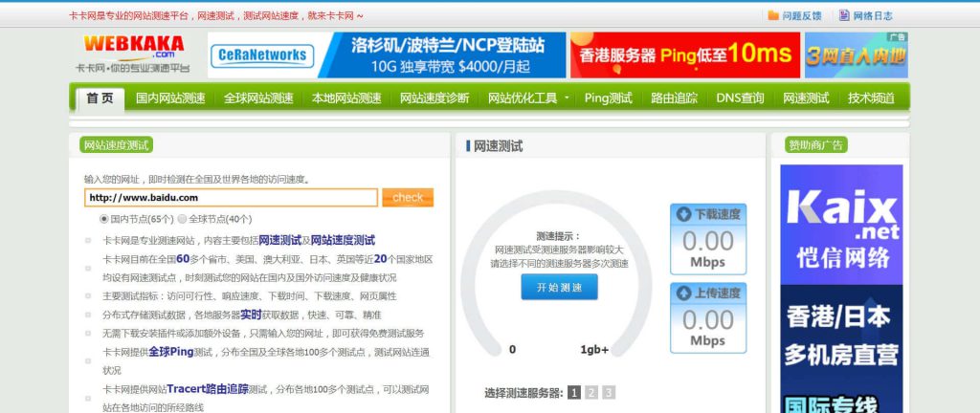Open 技术频道 menu item
The width and height of the screenshot is (980, 413).
(871, 98)
